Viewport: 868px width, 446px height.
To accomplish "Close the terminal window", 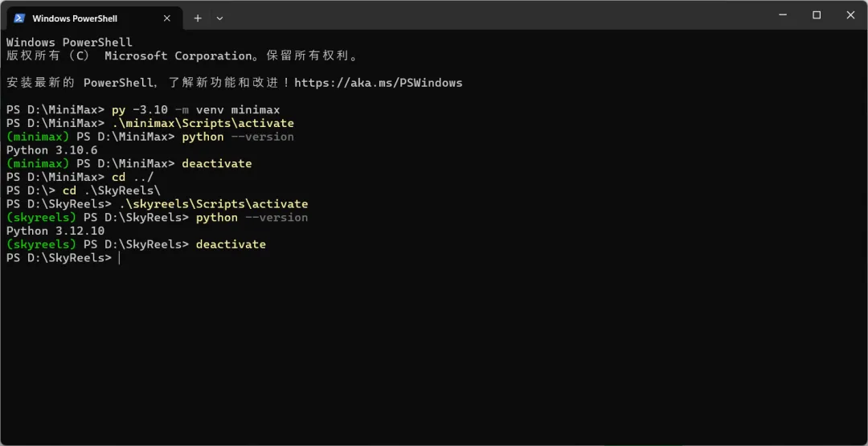I will pyautogui.click(x=850, y=14).
